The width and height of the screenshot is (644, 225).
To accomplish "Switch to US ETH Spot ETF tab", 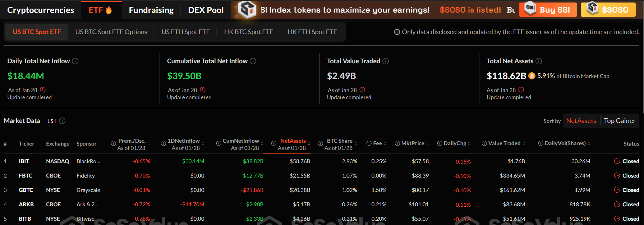I will [x=185, y=32].
